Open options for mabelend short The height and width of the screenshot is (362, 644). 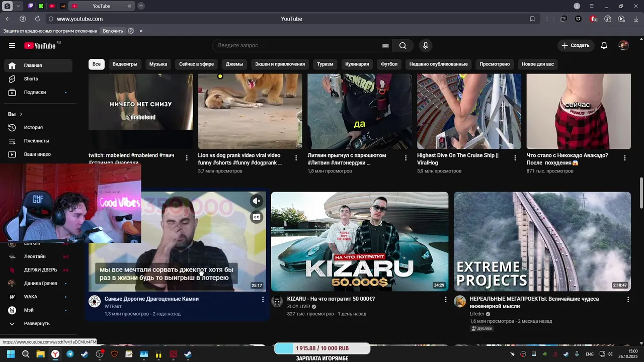[x=187, y=158]
